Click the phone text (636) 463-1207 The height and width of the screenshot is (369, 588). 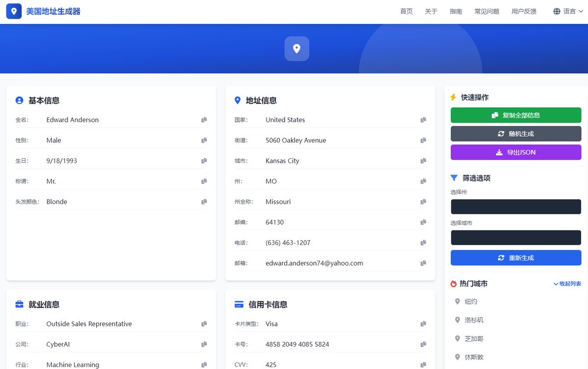tap(288, 243)
